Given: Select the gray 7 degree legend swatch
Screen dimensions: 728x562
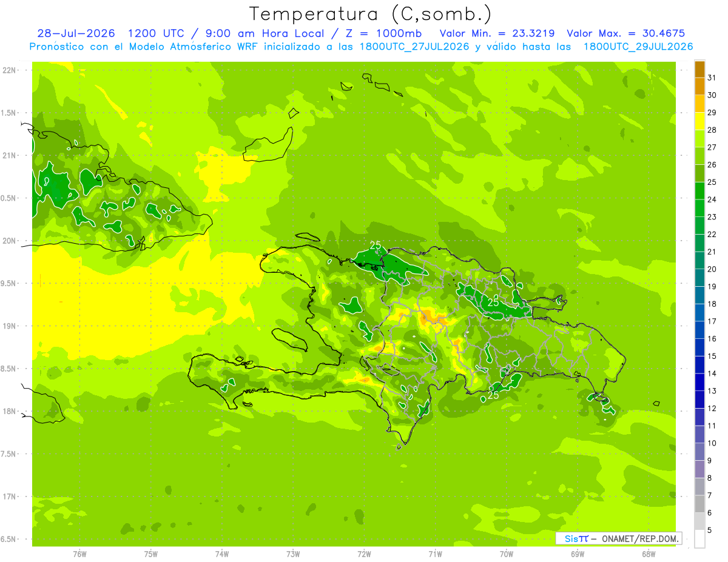Looking at the screenshot, I should tap(699, 486).
